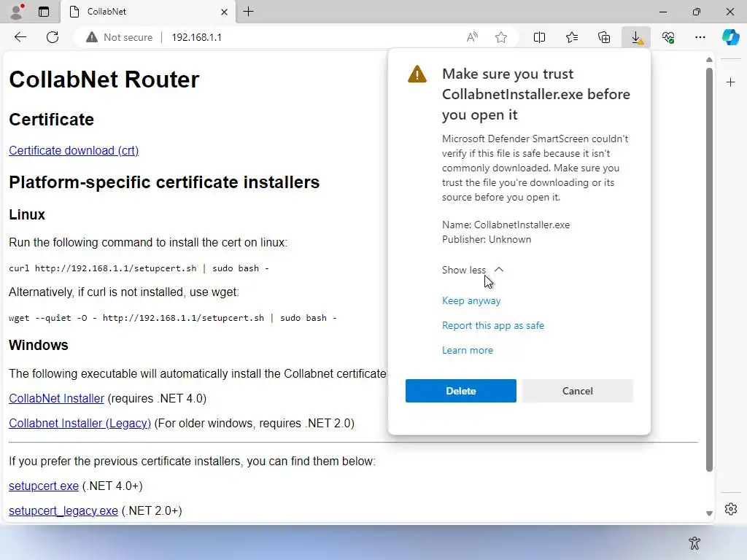Image resolution: width=747 pixels, height=560 pixels.
Task: Open the browser profile icon
Action: (x=18, y=12)
